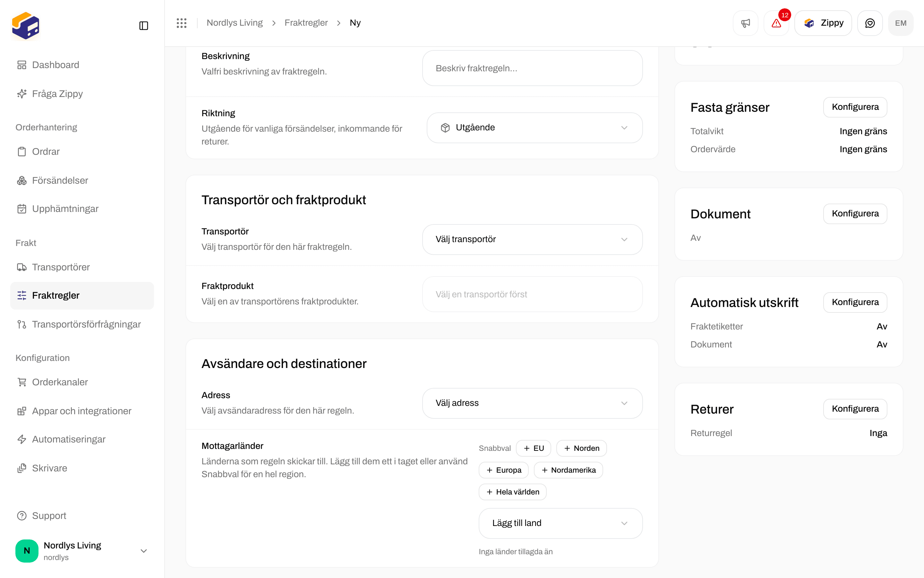Click the Transportörsförfrågningar pull-request icon
This screenshot has height=578, width=924.
22,325
